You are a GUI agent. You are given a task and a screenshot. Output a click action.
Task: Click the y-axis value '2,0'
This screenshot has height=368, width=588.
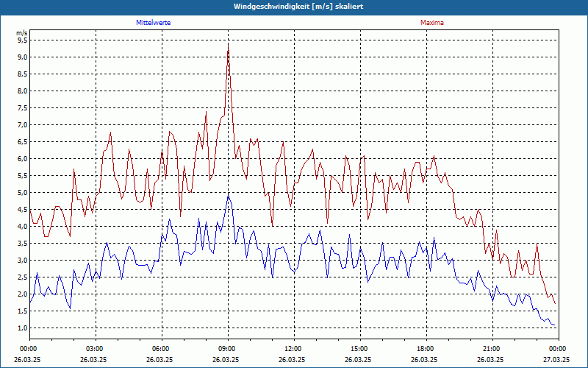(x=22, y=294)
